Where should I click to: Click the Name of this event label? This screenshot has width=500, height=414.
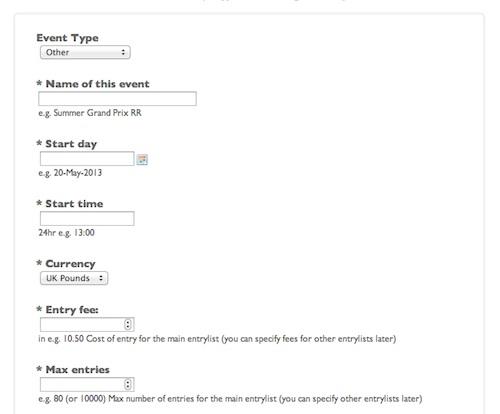coord(97,84)
